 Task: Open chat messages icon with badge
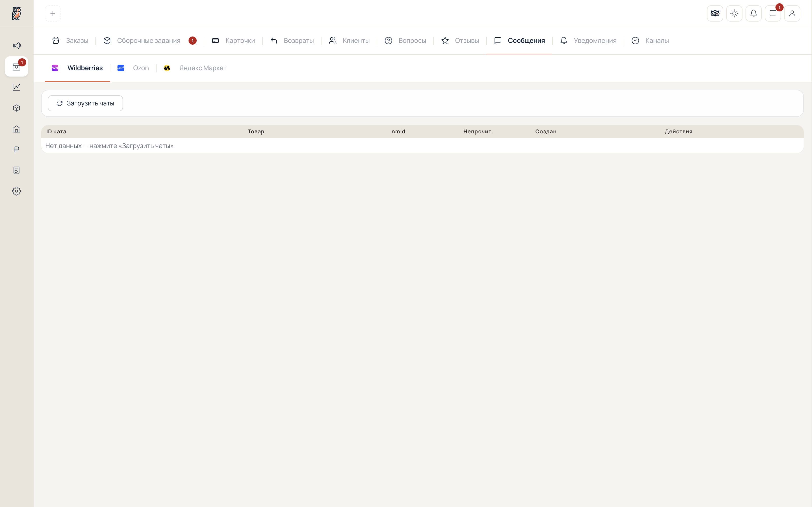pos(773,13)
